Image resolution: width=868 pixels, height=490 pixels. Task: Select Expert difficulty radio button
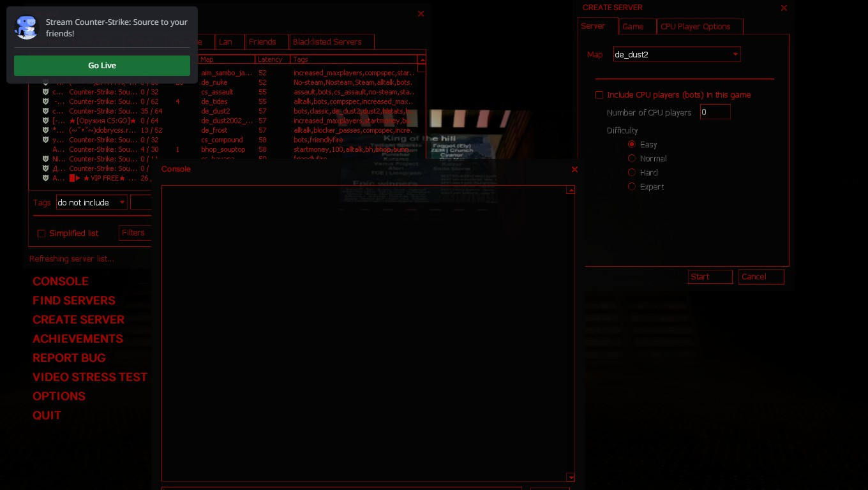pos(632,186)
